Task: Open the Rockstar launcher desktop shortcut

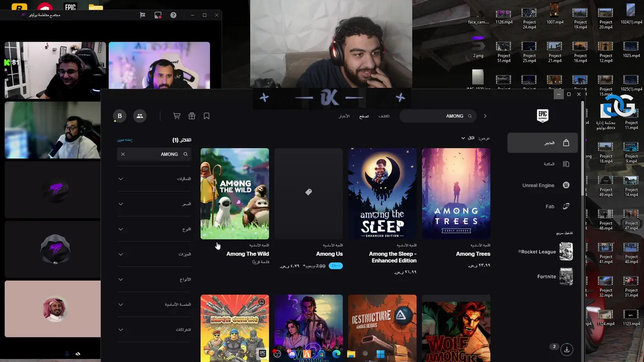Action: pos(19,7)
